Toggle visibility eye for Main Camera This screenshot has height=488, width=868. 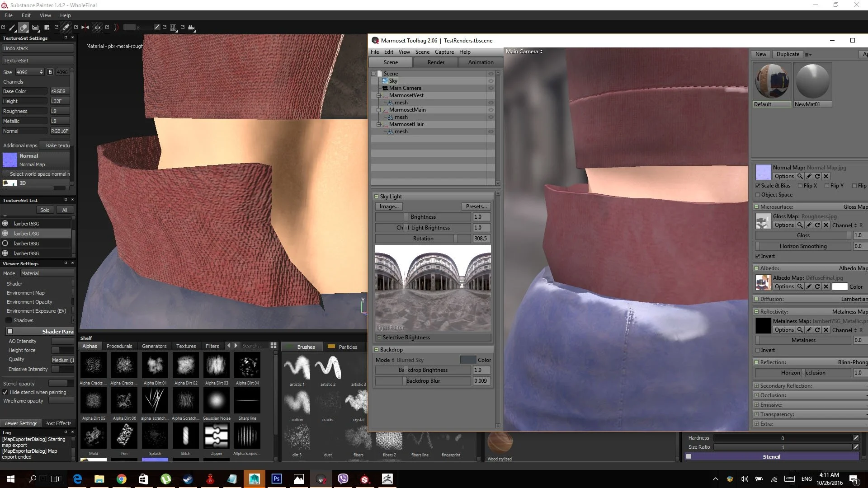[491, 88]
